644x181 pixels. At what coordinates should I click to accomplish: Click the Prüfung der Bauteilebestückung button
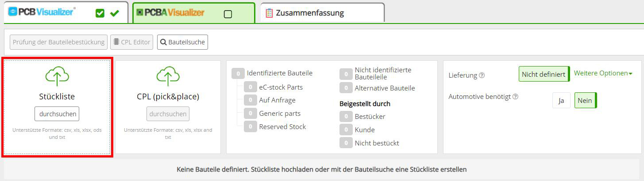58,42
